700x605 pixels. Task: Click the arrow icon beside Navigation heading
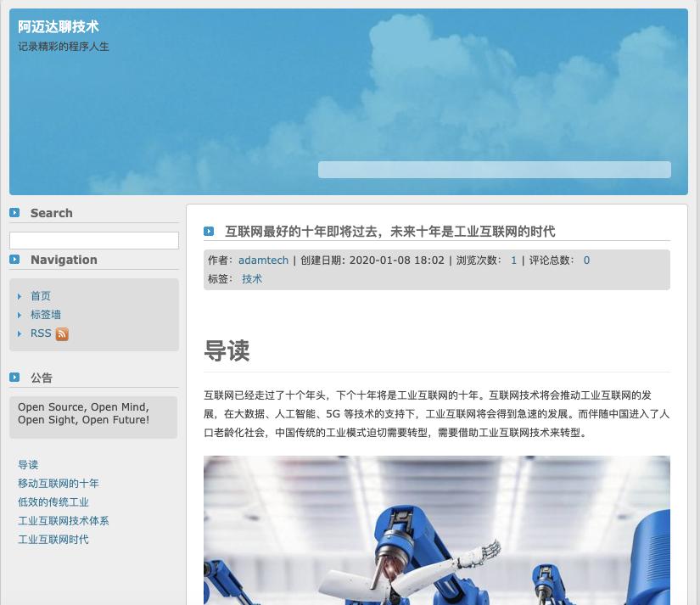(14, 260)
